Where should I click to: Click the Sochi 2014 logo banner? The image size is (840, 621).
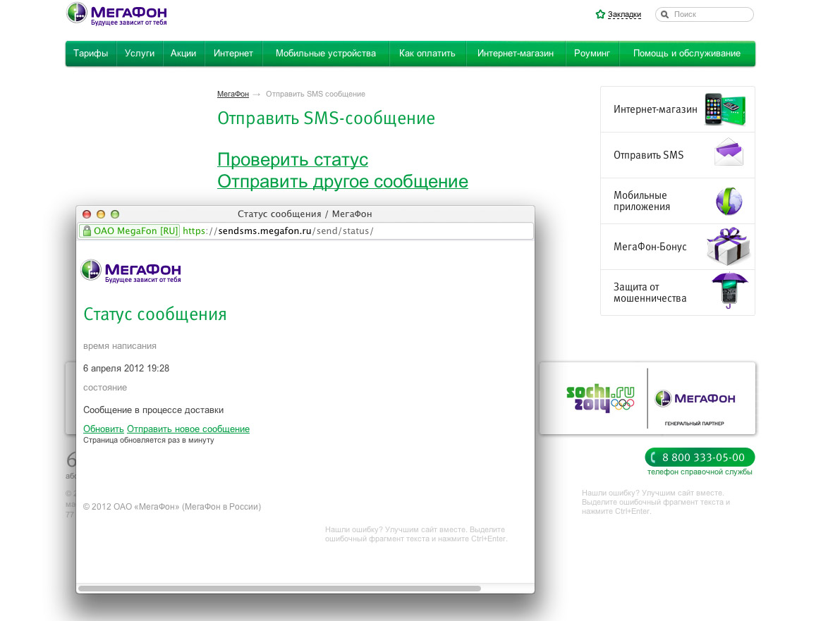(x=600, y=398)
